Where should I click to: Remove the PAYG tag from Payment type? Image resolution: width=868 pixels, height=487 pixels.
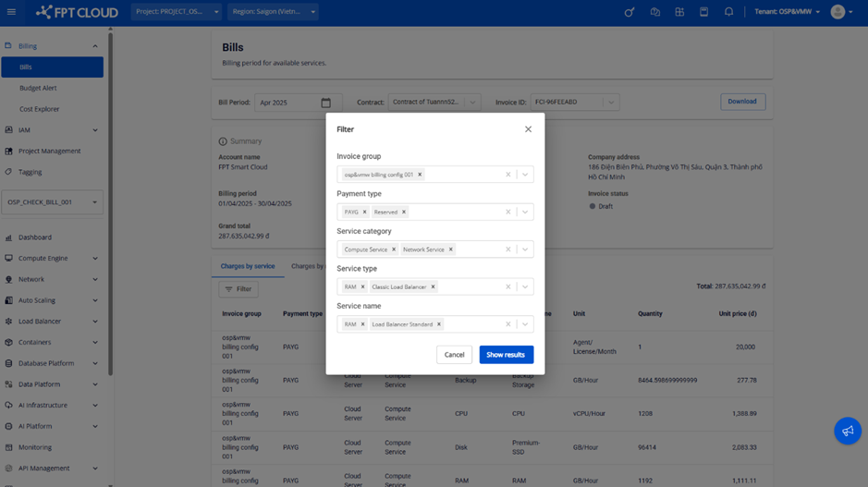tap(364, 212)
